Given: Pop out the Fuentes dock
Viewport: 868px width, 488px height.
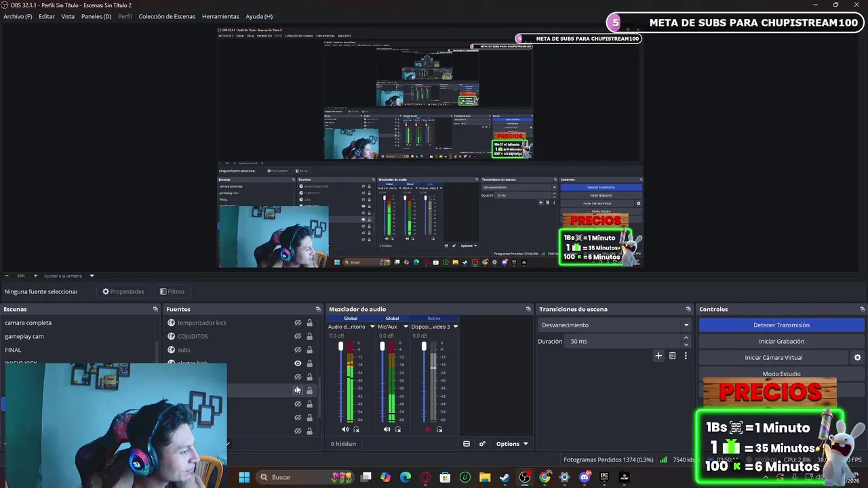Looking at the screenshot, I should point(319,309).
